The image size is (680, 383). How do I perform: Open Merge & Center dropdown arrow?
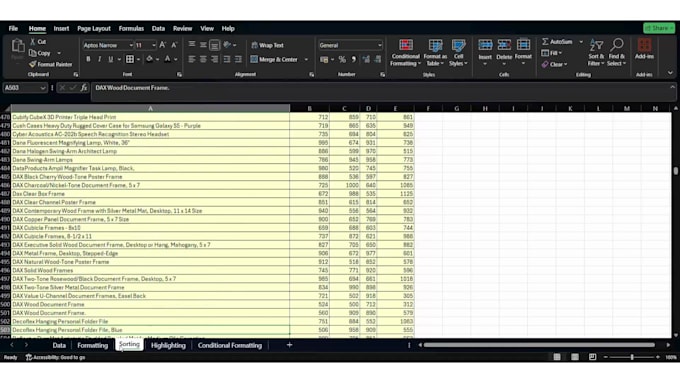click(306, 59)
